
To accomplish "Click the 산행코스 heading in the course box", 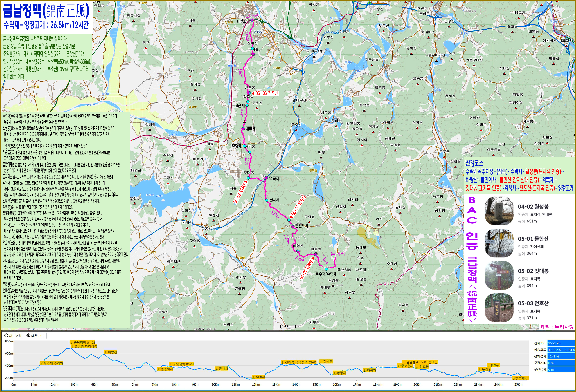I will tap(474, 163).
